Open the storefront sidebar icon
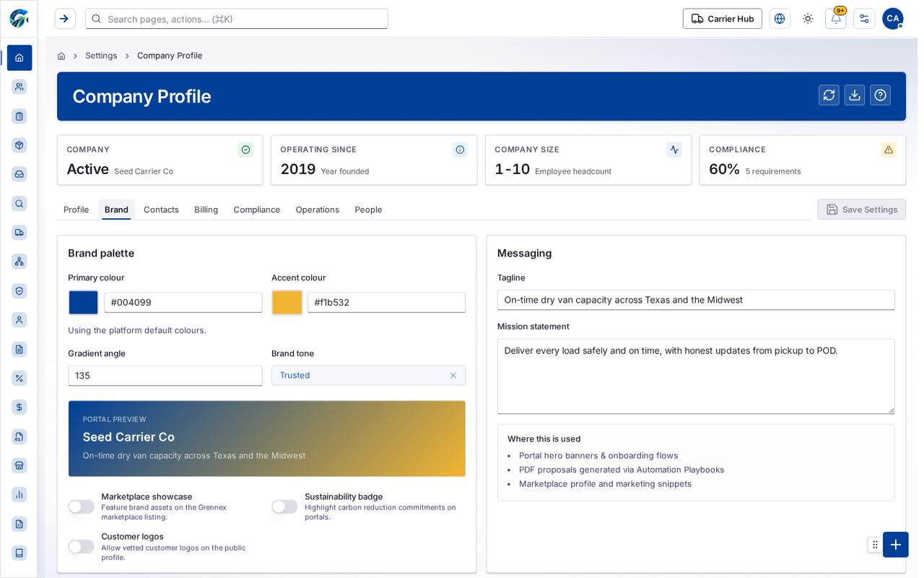 pyautogui.click(x=19, y=465)
